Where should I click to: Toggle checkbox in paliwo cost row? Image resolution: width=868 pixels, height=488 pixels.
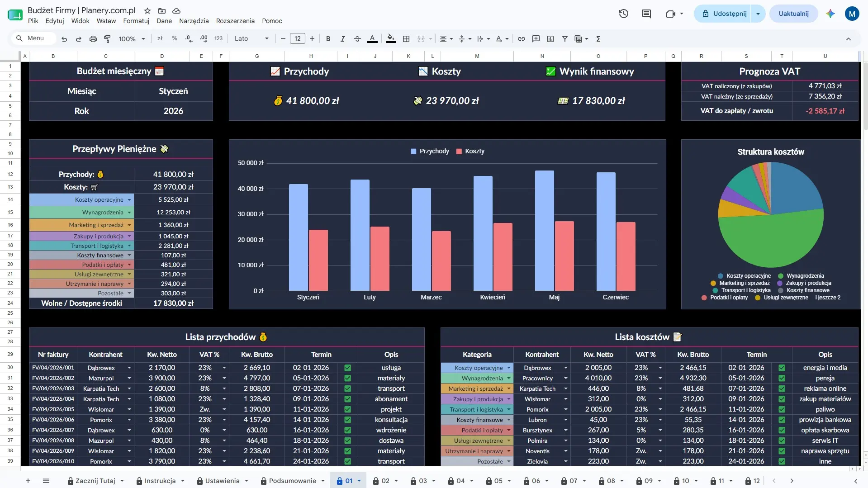coord(782,409)
